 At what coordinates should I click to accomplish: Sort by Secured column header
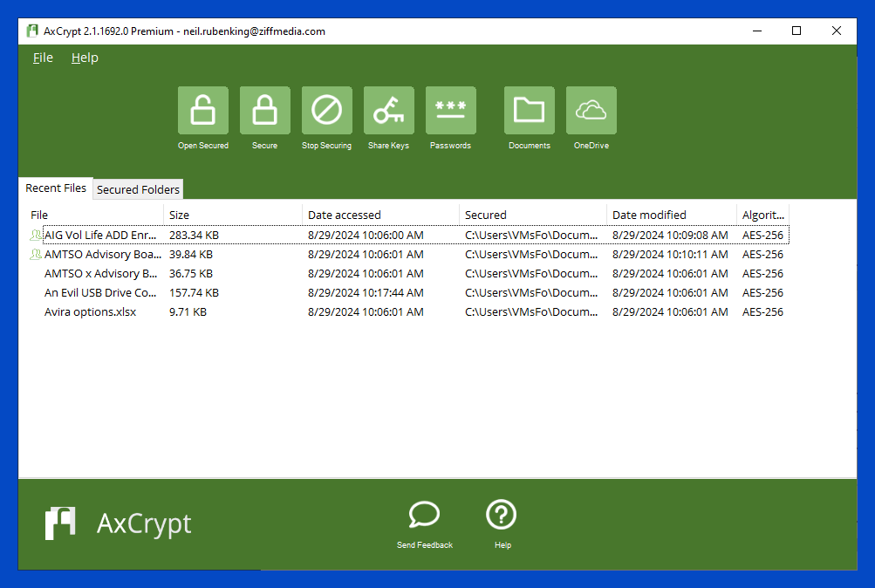pyautogui.click(x=533, y=215)
